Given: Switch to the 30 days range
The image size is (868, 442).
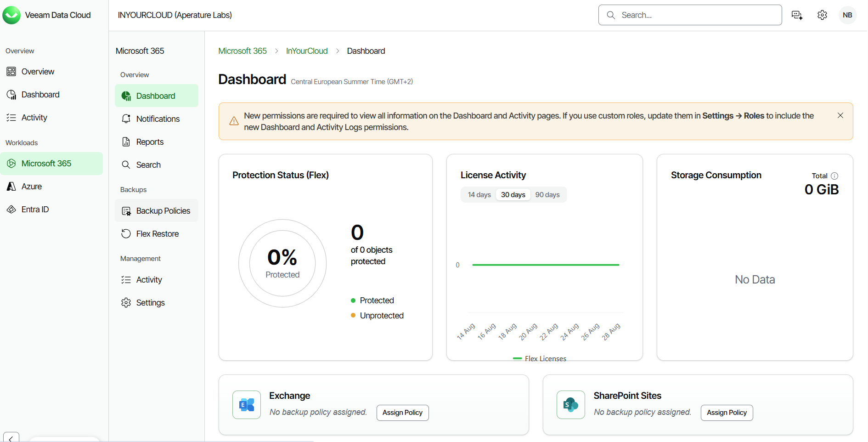Looking at the screenshot, I should point(513,195).
